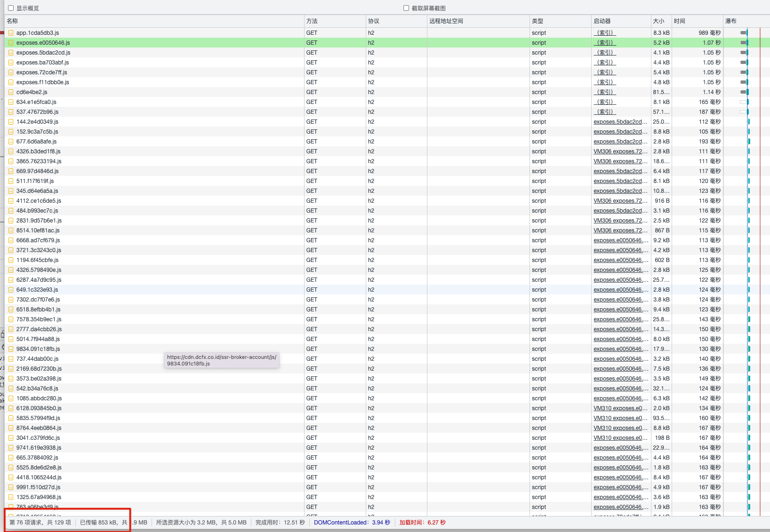
Task: Select request row 5835.57994f9d.js
Action: pos(387,418)
